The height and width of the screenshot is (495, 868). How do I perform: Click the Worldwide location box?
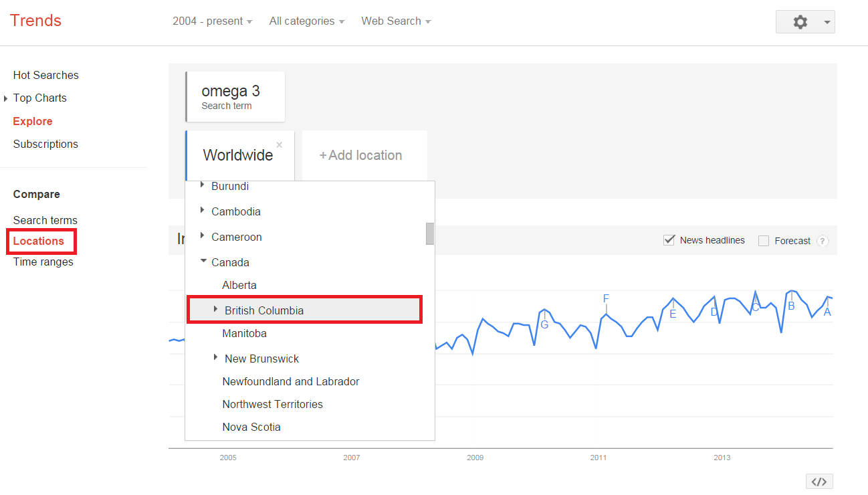[239, 155]
